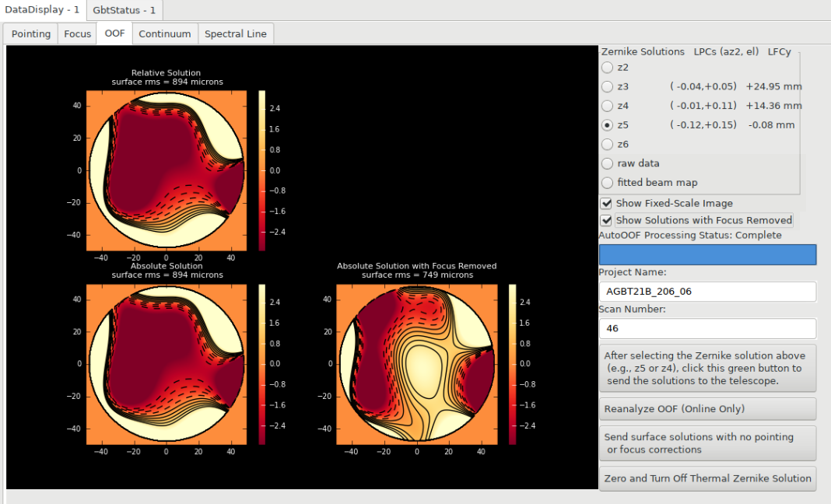Open the GbtStatus - 1 tab

click(x=124, y=10)
